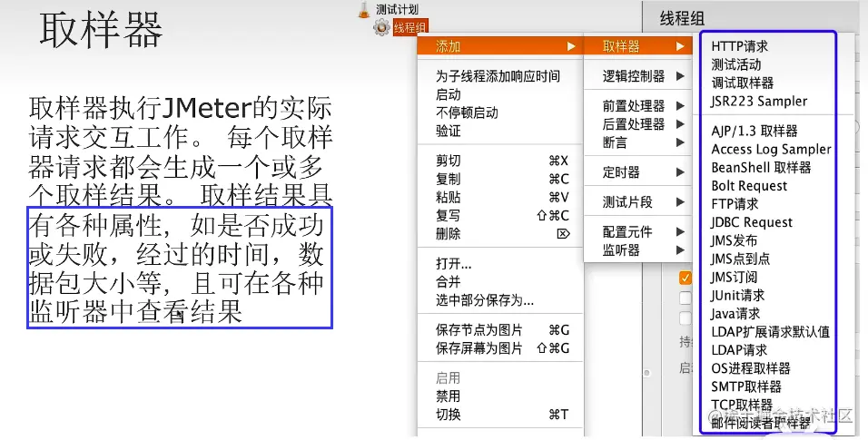Expand the 配置元件 submenu
This screenshot has height=440, width=868.
(638, 231)
